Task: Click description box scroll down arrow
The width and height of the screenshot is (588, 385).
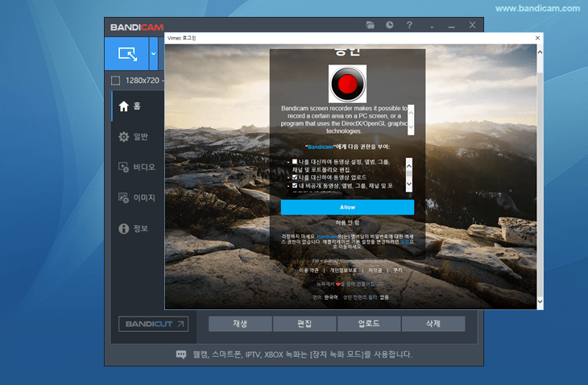Action: click(411, 127)
